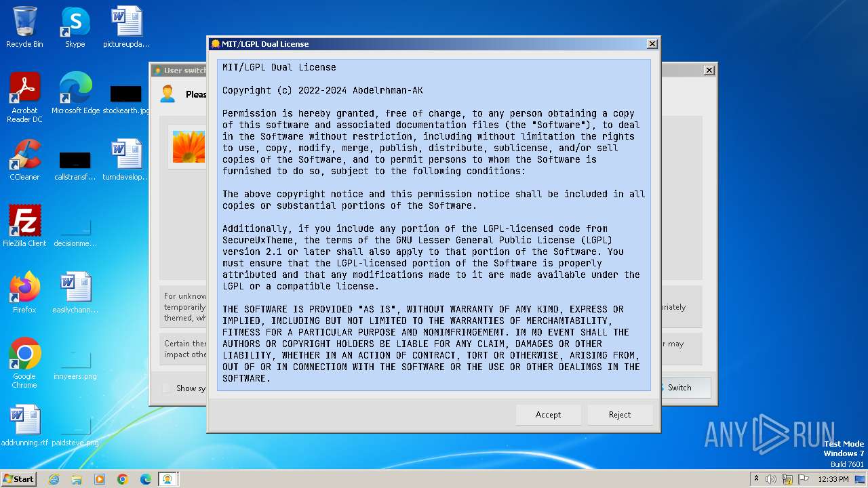This screenshot has width=868, height=488.
Task: Open Action Center flag icon
Action: tap(804, 479)
